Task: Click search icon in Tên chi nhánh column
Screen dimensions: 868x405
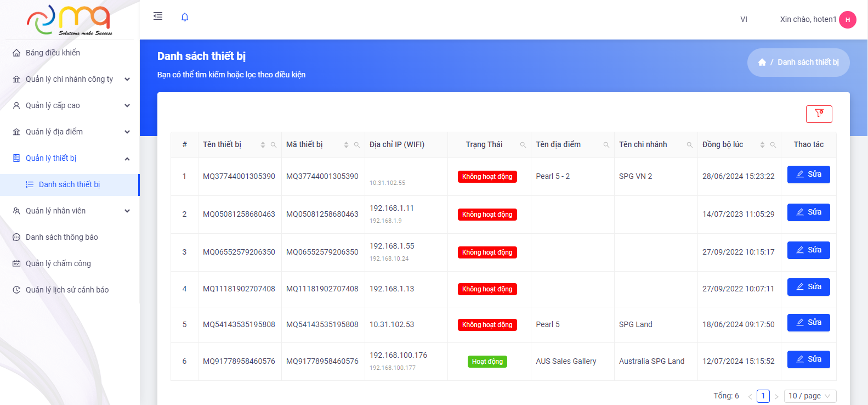Action: [x=689, y=145]
